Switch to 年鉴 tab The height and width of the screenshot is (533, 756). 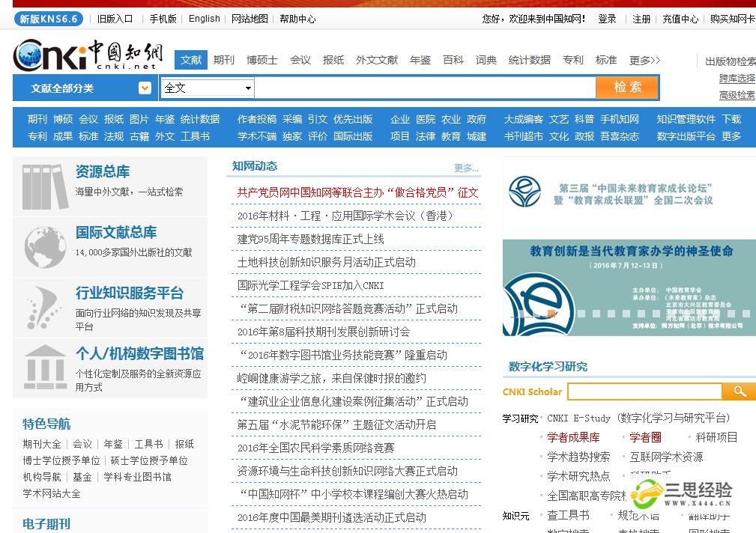(x=420, y=60)
